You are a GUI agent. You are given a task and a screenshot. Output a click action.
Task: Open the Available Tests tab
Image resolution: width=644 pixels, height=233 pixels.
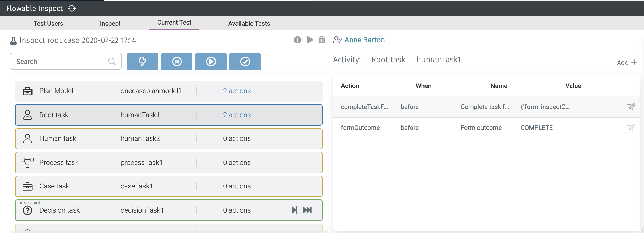(249, 24)
